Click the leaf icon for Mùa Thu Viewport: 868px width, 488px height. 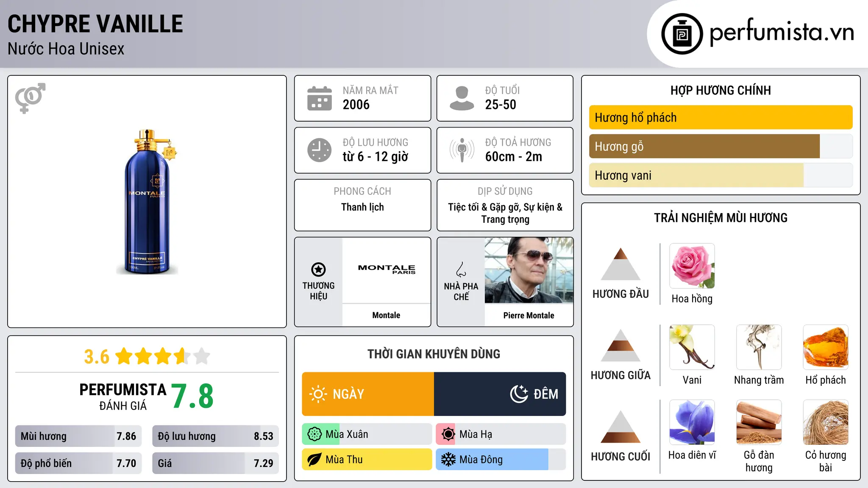tap(314, 460)
